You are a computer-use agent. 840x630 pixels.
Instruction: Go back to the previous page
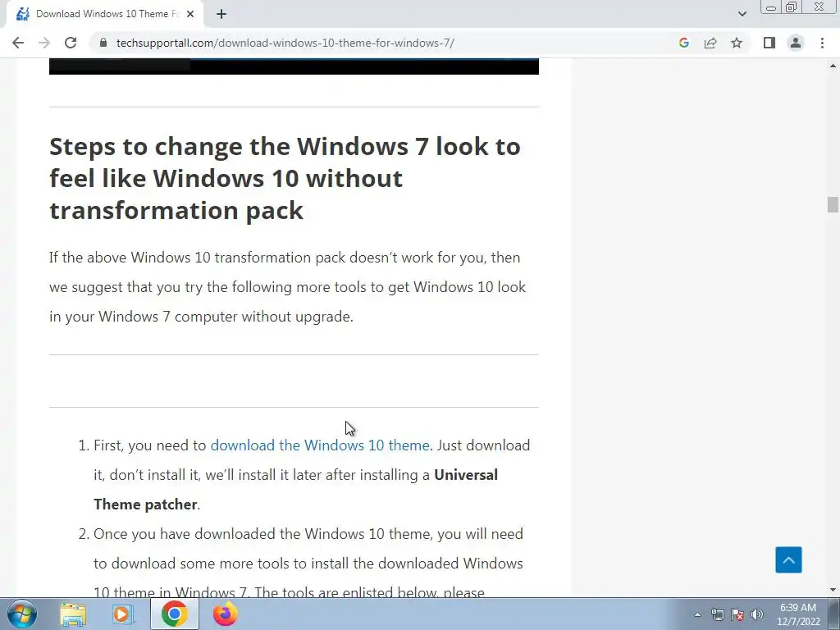point(18,43)
